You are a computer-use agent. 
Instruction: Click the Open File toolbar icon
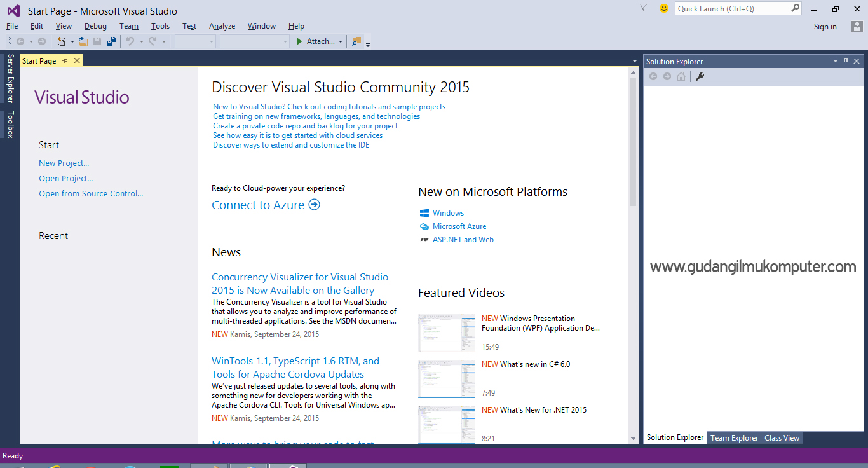83,41
